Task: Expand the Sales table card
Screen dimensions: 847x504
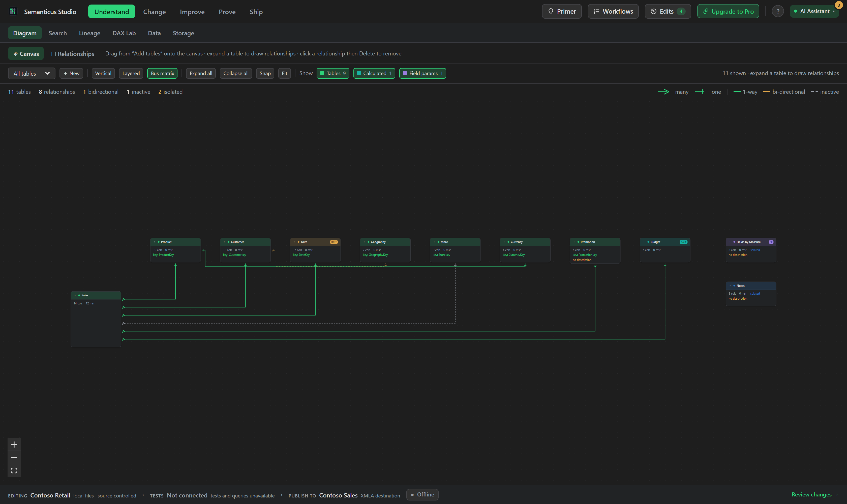Action: [x=75, y=296]
